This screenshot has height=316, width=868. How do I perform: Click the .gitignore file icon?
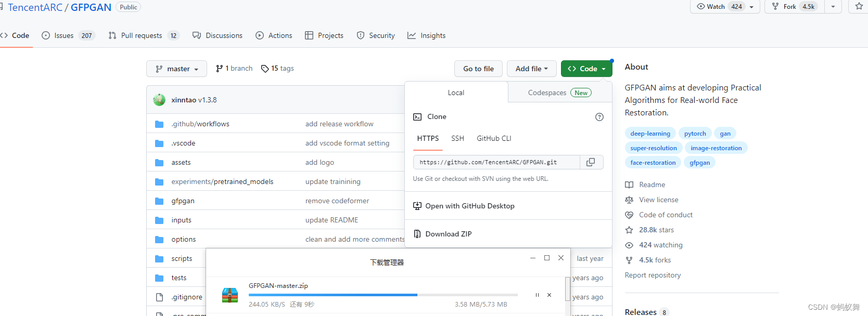(159, 297)
